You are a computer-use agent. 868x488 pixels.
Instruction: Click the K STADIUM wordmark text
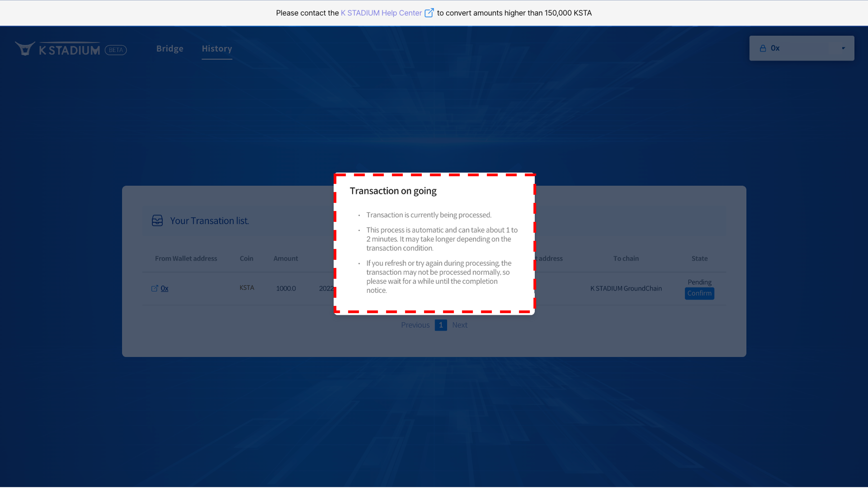(x=69, y=50)
